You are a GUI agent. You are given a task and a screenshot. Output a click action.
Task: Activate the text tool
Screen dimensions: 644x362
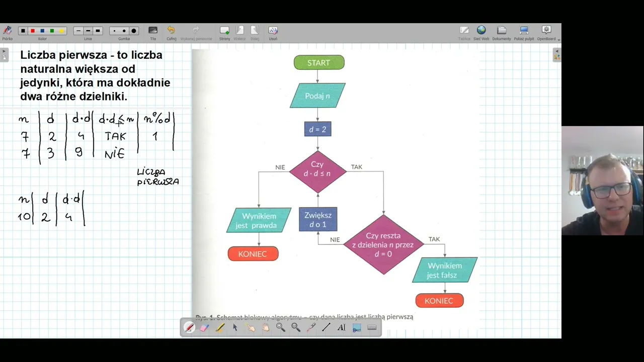click(341, 328)
